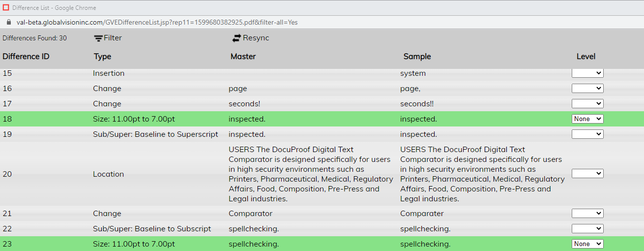Open Level dropdown for difference 15
Viewport: 644px width, 251px height.
tap(587, 73)
